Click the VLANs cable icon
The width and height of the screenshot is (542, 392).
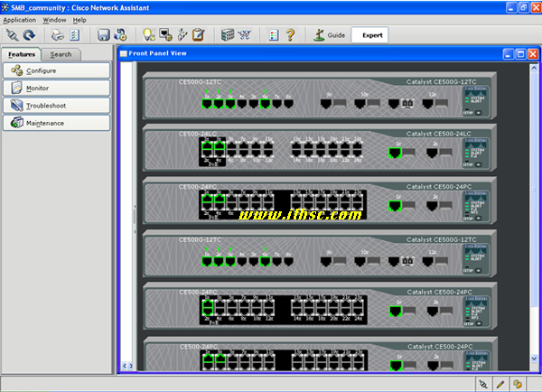point(182,35)
